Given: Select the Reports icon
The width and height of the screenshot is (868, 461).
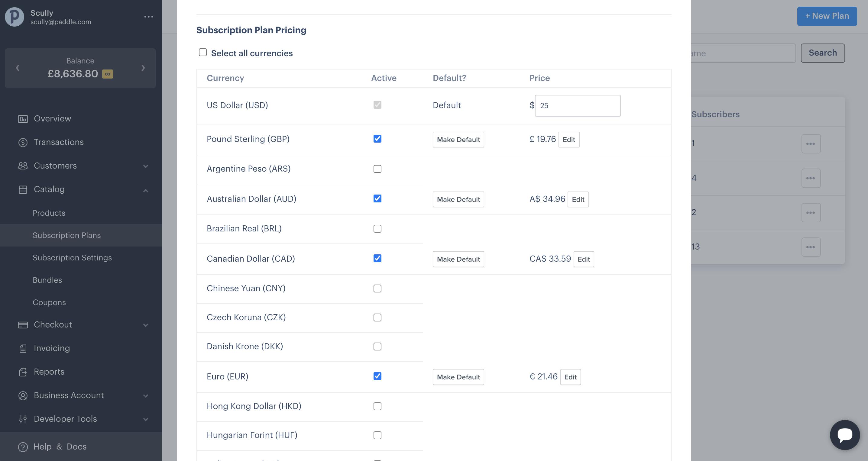Looking at the screenshot, I should 23,371.
